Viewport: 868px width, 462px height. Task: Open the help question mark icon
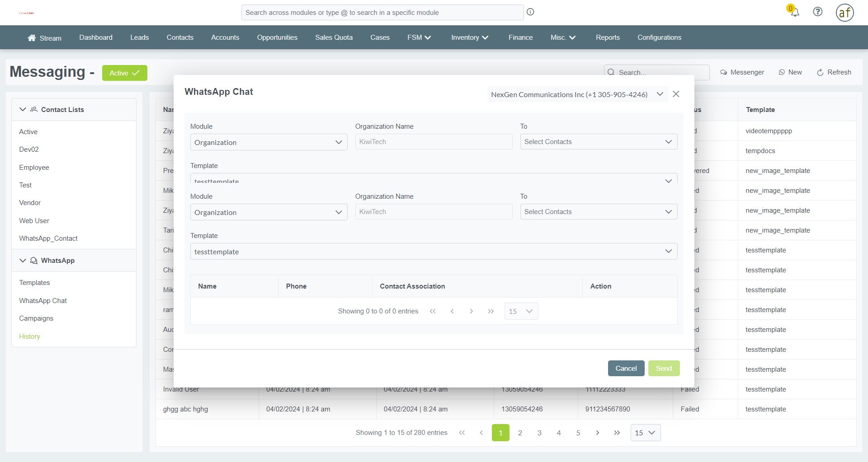tap(817, 12)
